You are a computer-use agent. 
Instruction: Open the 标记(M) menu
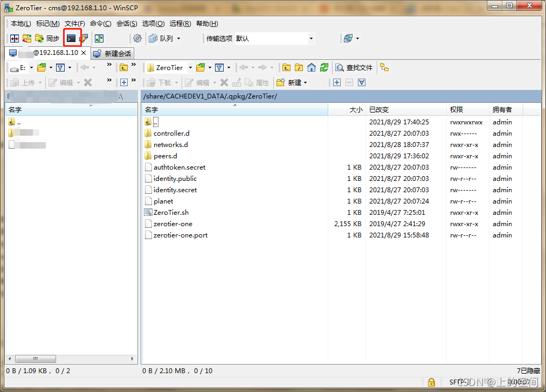click(48, 24)
